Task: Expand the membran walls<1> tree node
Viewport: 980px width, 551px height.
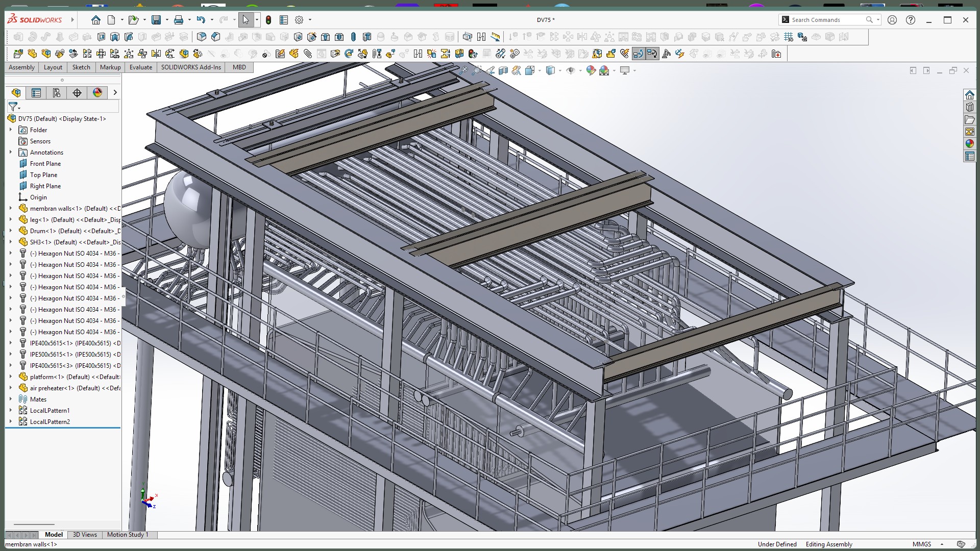Action: pyautogui.click(x=11, y=209)
